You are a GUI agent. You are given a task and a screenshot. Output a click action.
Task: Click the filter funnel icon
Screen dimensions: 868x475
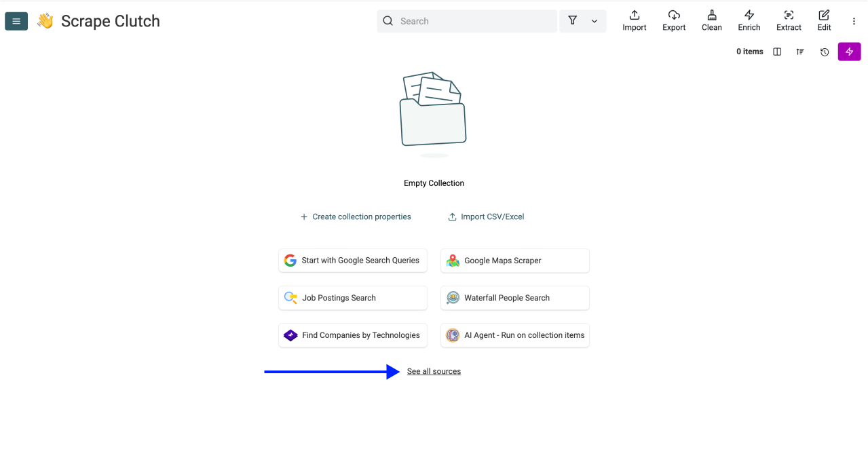tap(573, 21)
